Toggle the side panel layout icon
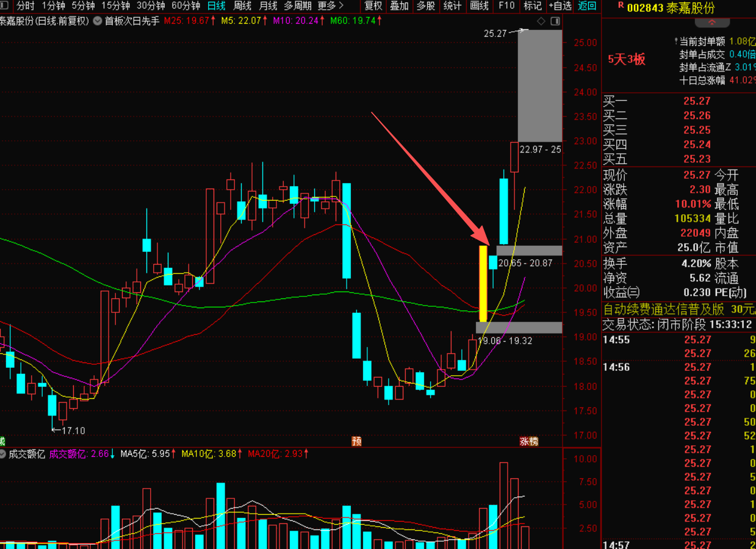This screenshot has height=549, width=756. point(555,21)
